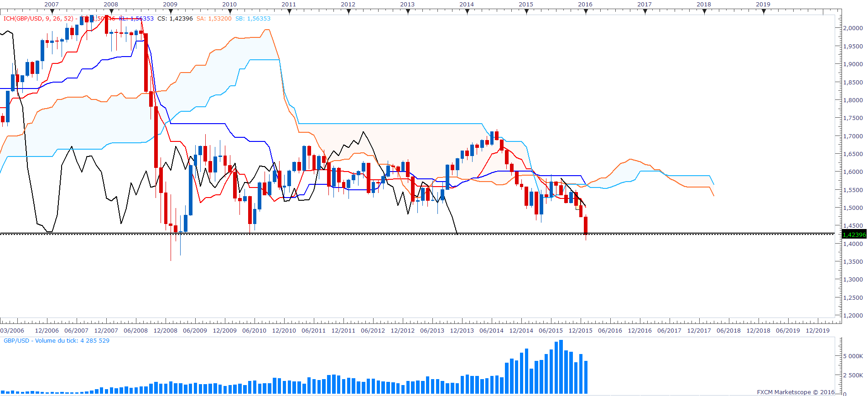Click the 2012 year marker triangle
This screenshot has width=868, height=396.
348,12
